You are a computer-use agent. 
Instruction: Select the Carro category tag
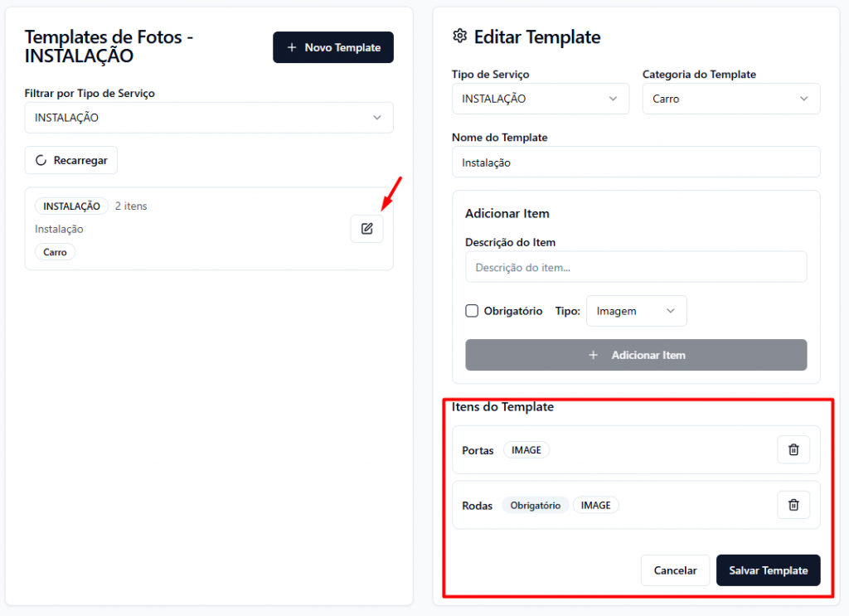coord(55,252)
